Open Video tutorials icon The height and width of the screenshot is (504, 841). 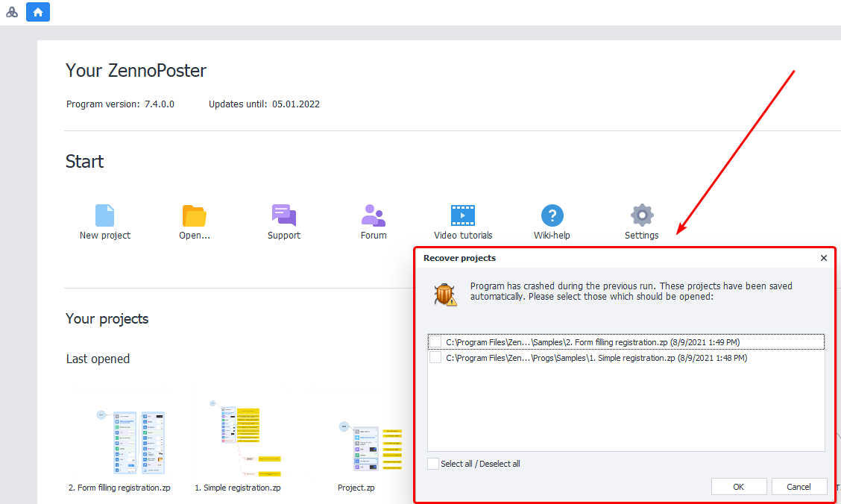click(x=463, y=215)
